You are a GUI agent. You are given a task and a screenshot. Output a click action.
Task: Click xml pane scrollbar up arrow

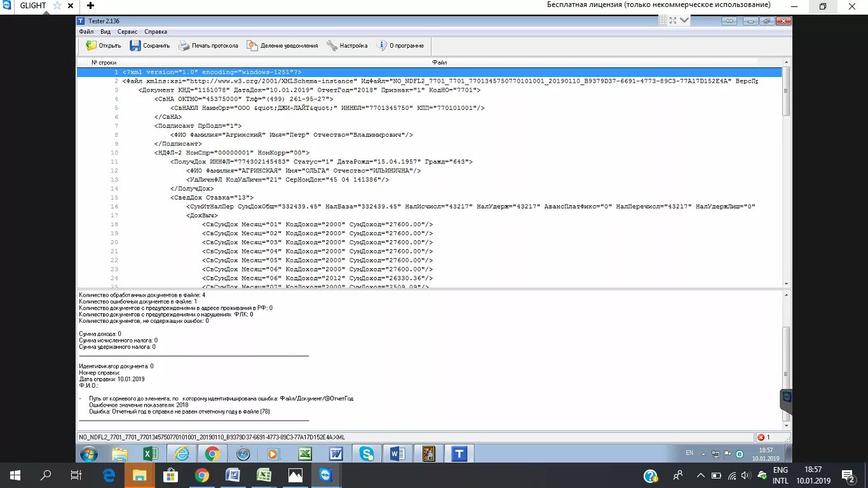coord(786,62)
